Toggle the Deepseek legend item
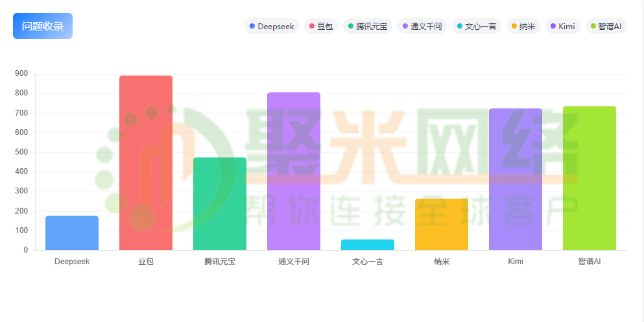The height and width of the screenshot is (322, 644). pos(272,27)
